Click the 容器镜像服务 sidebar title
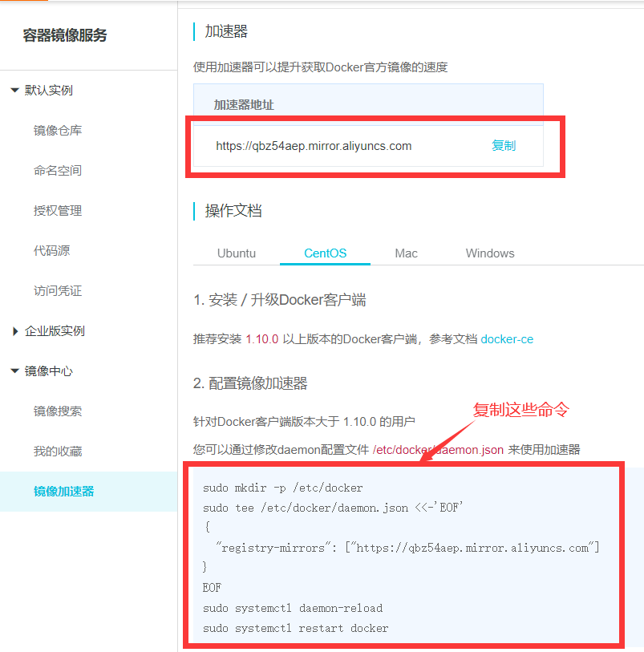This screenshot has height=652, width=644. [65, 35]
